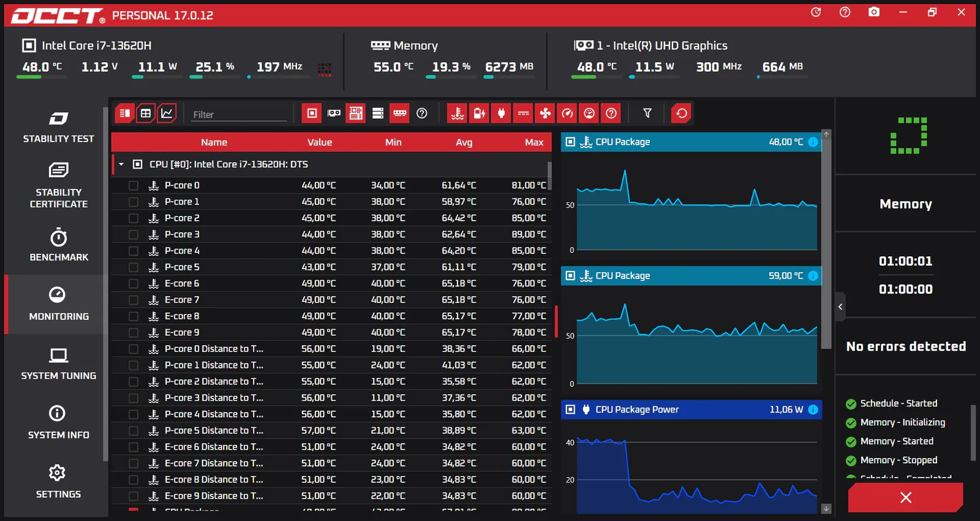The height and width of the screenshot is (521, 980).
Task: Click the graphs panel vertical scrollbar
Action: point(826,244)
